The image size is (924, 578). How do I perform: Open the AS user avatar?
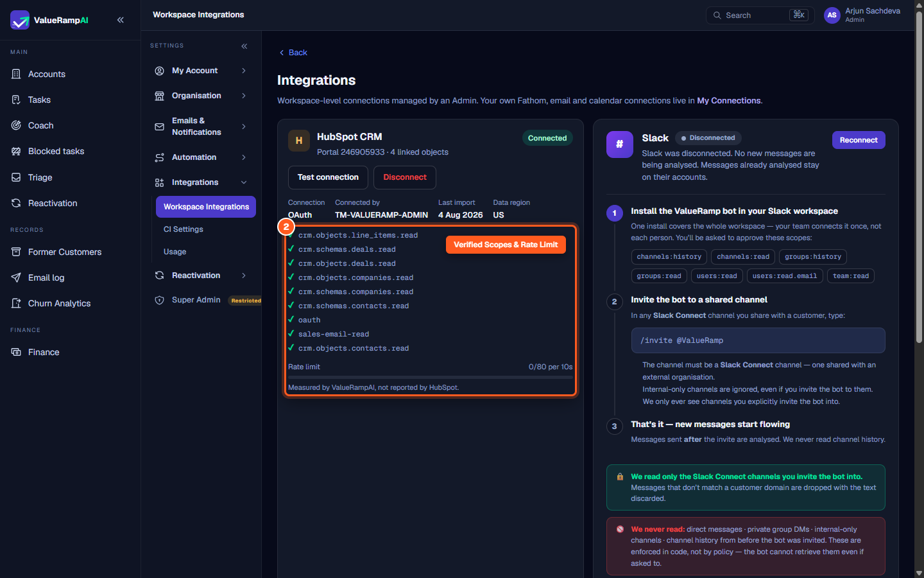click(832, 15)
